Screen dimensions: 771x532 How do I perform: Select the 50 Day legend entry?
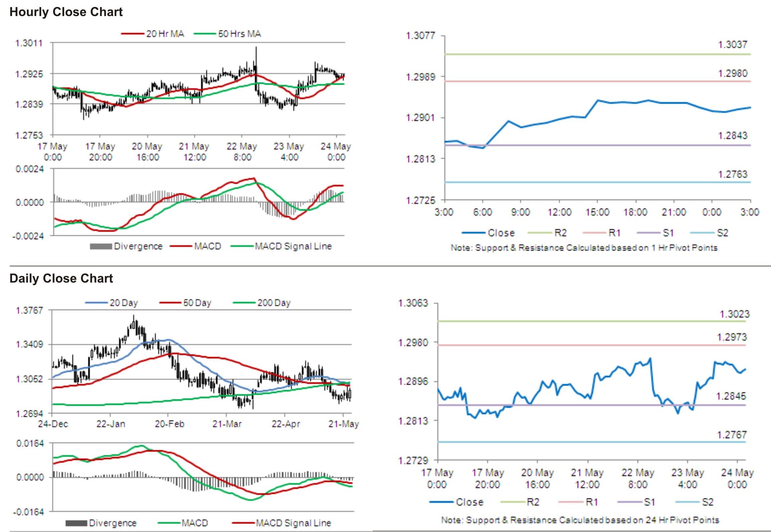(x=186, y=303)
